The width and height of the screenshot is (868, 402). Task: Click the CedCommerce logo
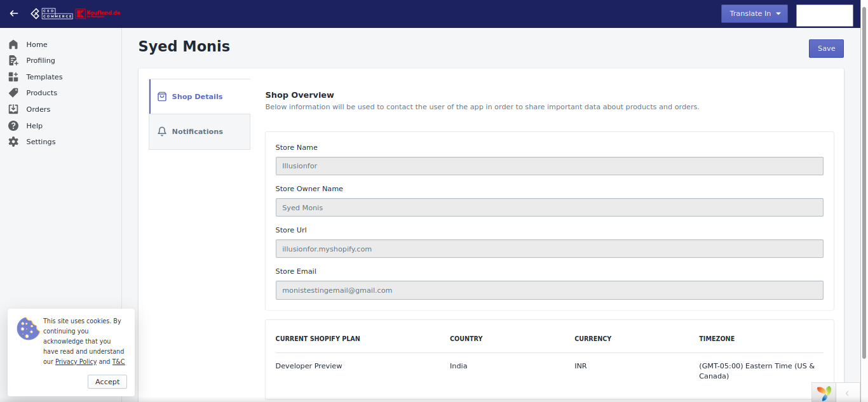point(51,13)
